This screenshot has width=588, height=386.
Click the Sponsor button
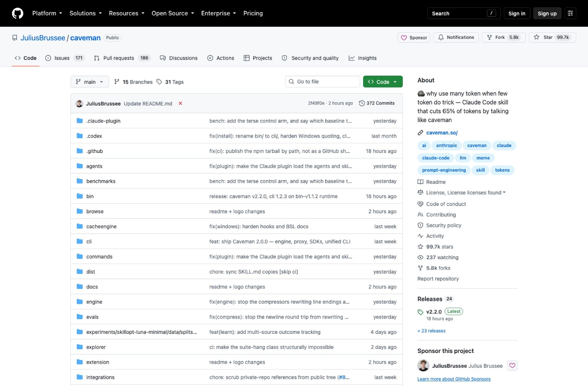click(414, 37)
